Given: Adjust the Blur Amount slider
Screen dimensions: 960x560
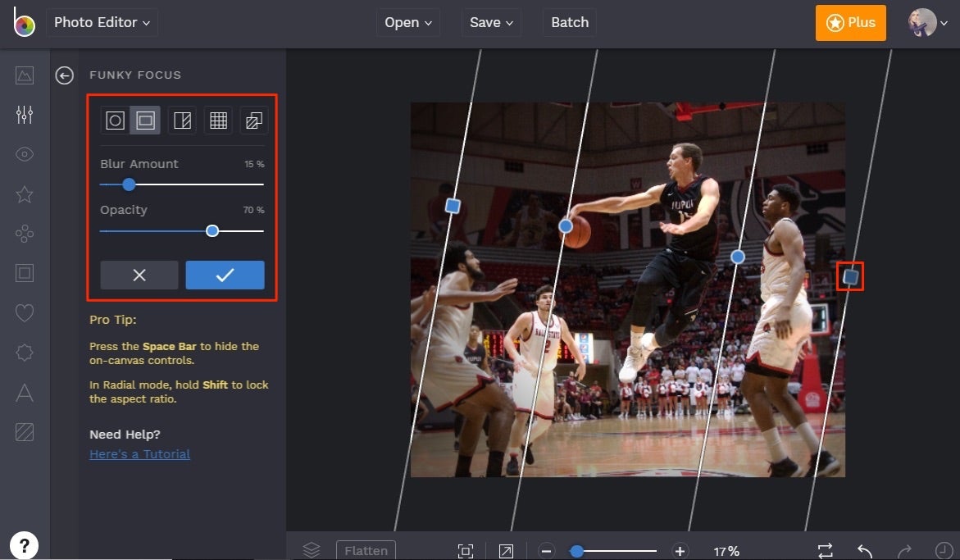Looking at the screenshot, I should click(129, 184).
